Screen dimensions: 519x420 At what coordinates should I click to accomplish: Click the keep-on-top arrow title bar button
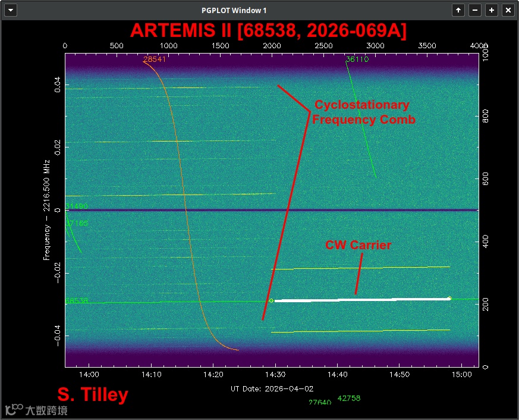pyautogui.click(x=458, y=10)
